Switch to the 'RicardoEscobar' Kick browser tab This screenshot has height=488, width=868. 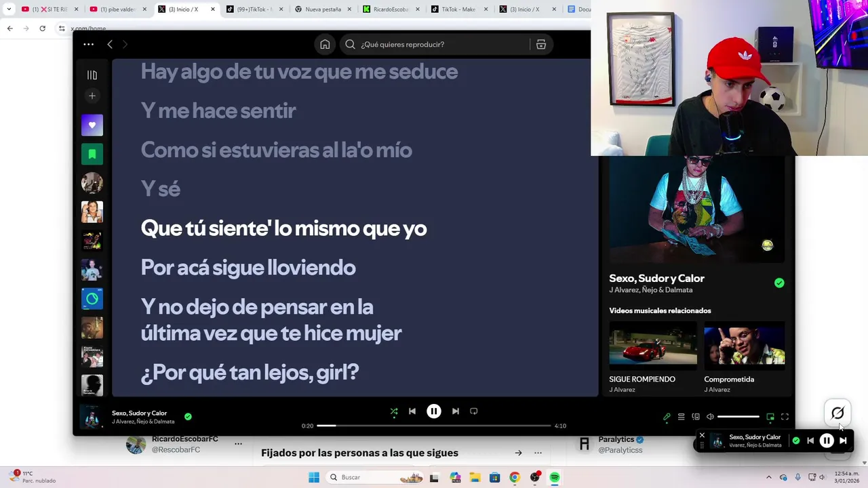[x=391, y=9]
